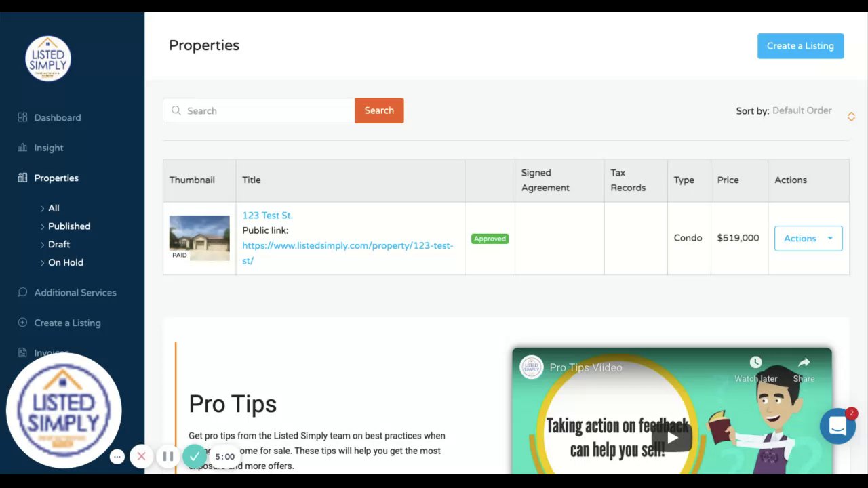This screenshot has width=868, height=488.
Task: Click the 123 Test St. property thumbnail
Action: 199,238
